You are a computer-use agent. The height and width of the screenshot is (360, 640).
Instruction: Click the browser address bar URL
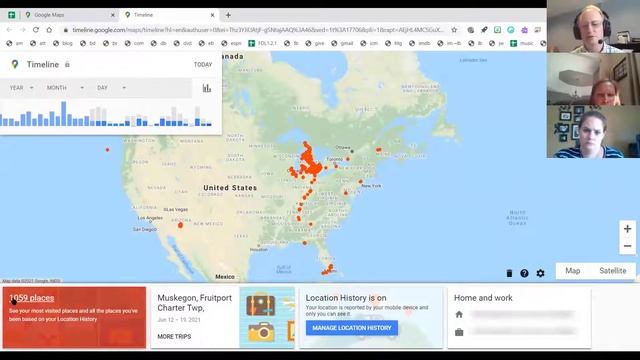coord(257,30)
